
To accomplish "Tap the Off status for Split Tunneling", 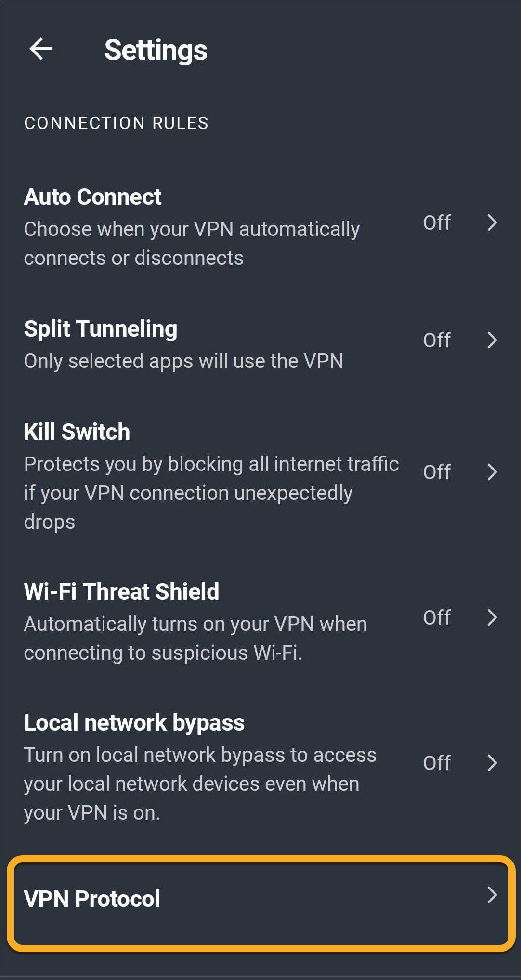I will 437,340.
